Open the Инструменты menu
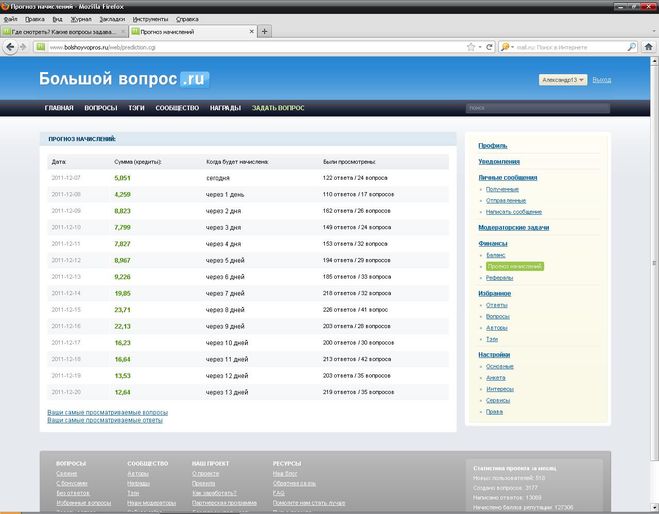The image size is (659, 514). click(150, 19)
